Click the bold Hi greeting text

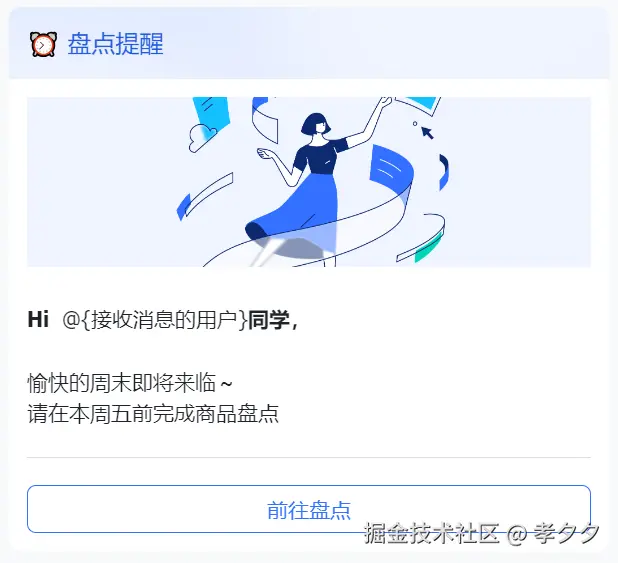pyautogui.click(x=38, y=319)
